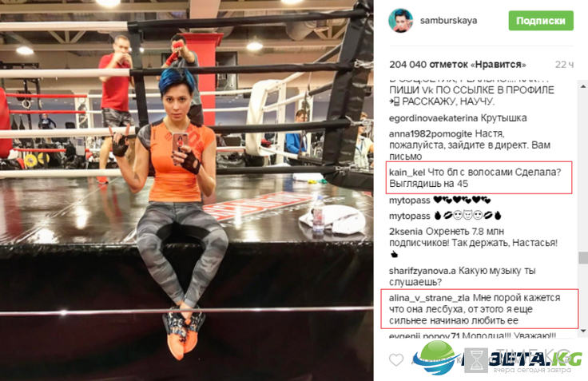
Task: Open alina_v_strane_zla commenter profile
Action: point(429,298)
